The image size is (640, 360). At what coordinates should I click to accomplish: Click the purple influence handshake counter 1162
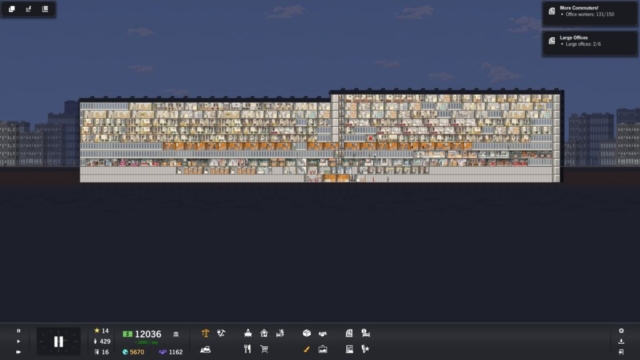click(171, 352)
